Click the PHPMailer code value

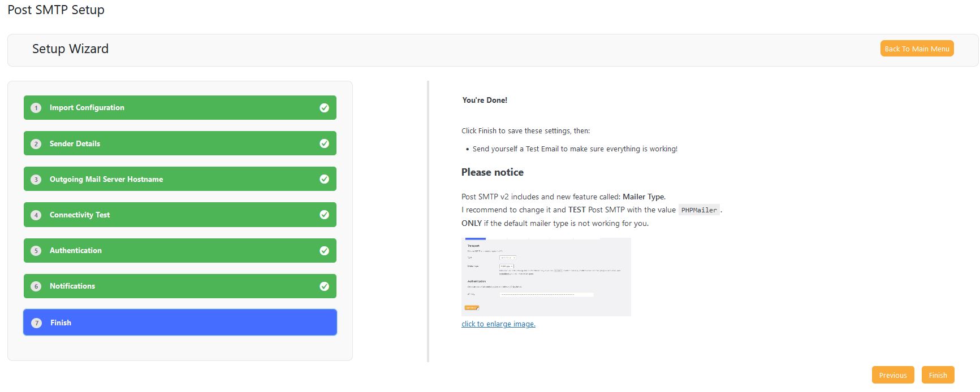pos(699,210)
